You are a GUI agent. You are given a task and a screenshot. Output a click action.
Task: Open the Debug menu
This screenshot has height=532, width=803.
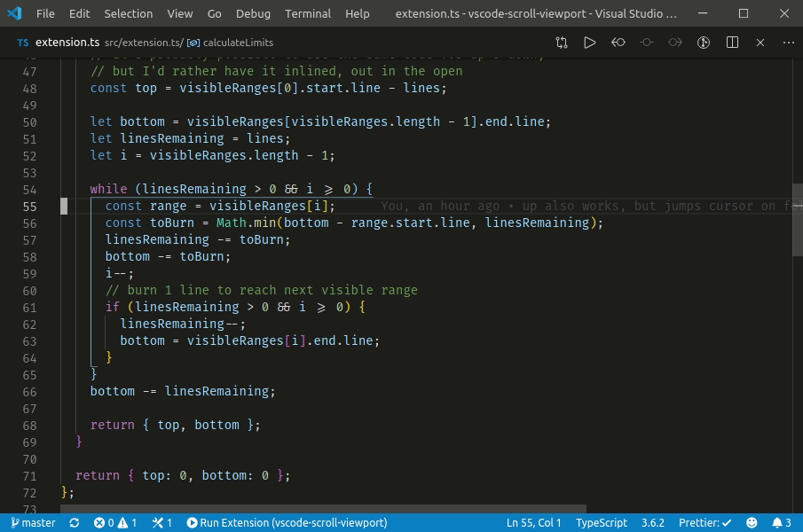click(x=252, y=13)
